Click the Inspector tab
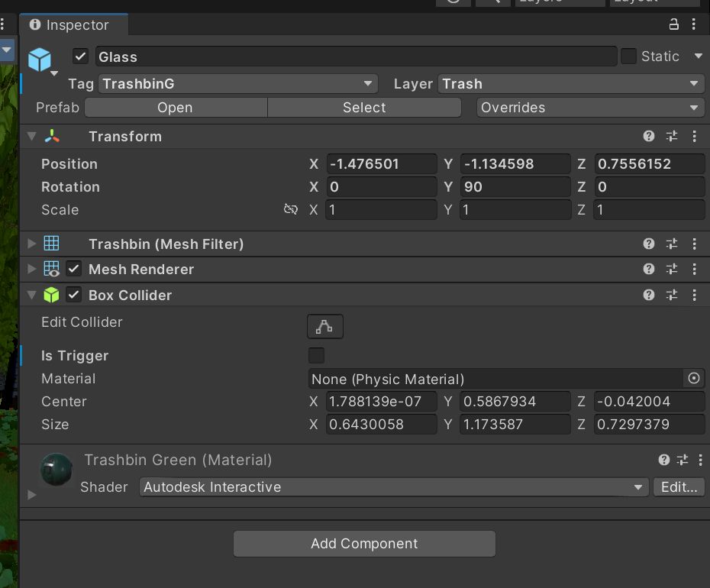The image size is (710, 588). 74,25
